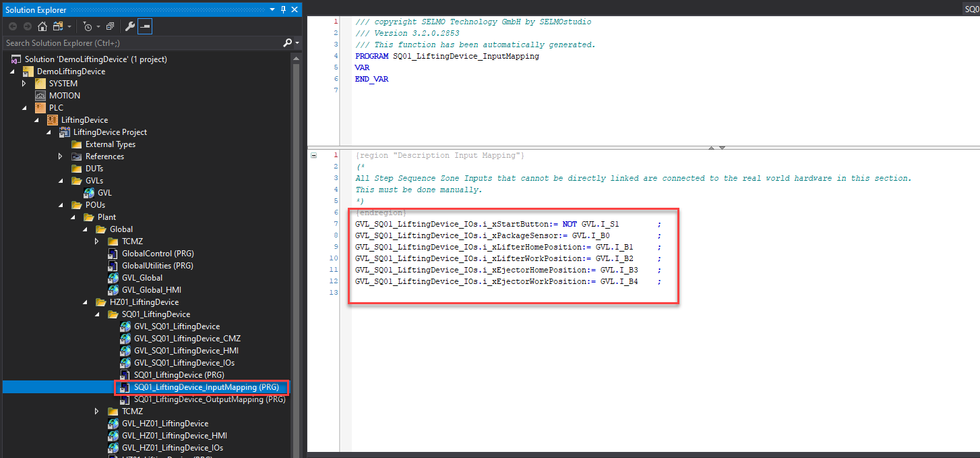Expand the References node arrow

pyautogui.click(x=61, y=156)
